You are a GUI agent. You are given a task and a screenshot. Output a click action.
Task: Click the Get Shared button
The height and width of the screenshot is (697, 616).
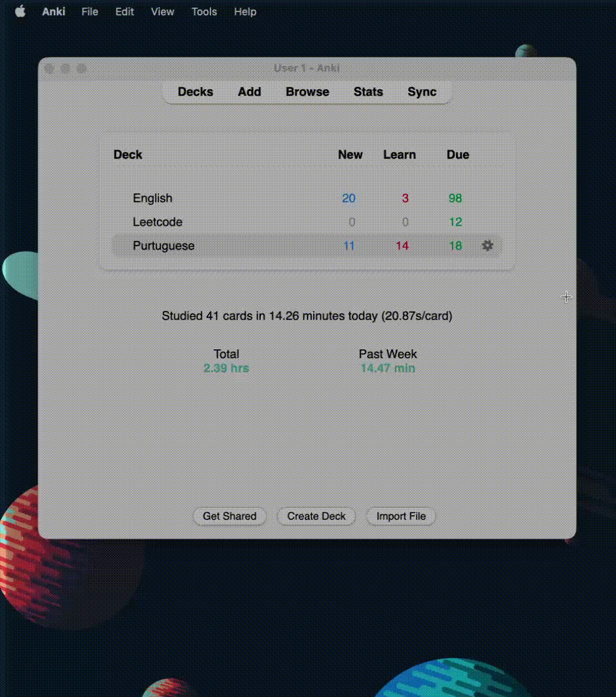(x=229, y=516)
